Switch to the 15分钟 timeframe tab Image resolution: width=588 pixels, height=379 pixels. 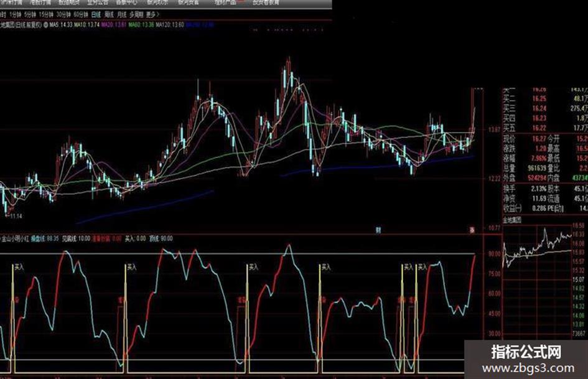pos(46,15)
